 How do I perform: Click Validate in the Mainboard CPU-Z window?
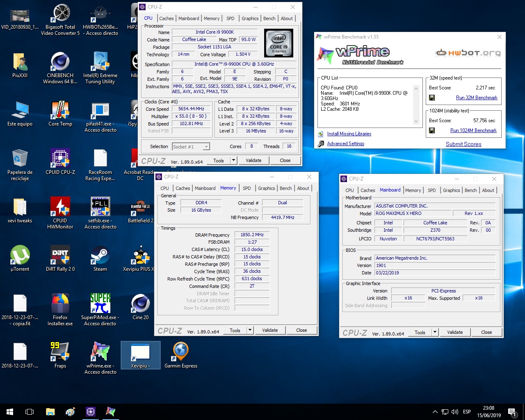point(455,332)
